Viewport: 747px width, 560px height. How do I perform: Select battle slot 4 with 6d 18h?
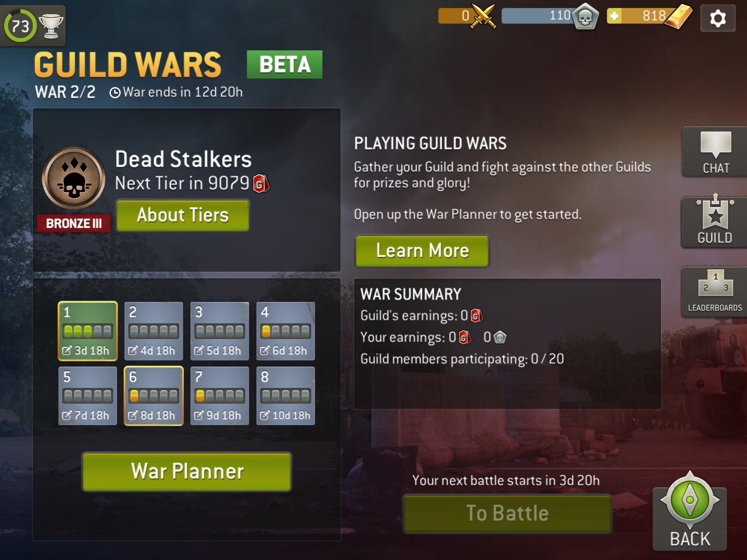pyautogui.click(x=286, y=331)
